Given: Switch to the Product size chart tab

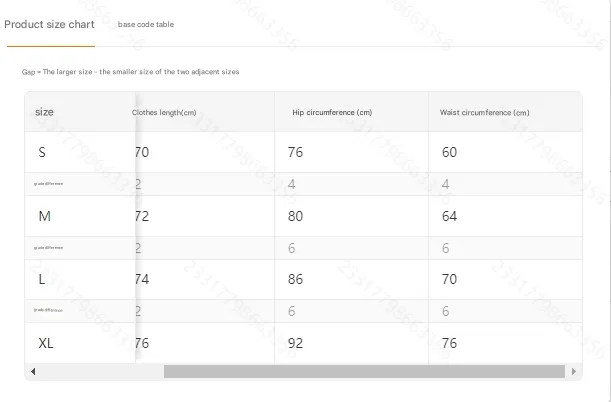Looking at the screenshot, I should click(x=49, y=24).
